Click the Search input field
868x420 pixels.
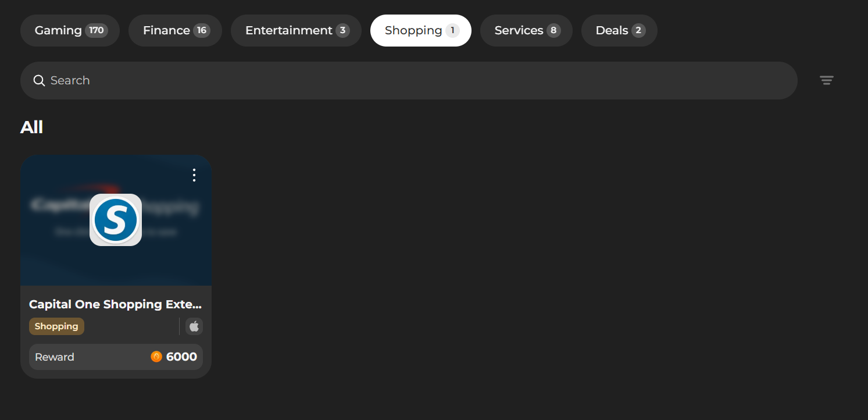(409, 80)
